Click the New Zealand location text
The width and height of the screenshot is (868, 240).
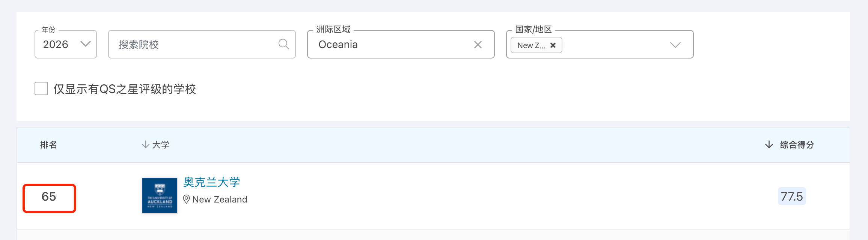click(220, 199)
